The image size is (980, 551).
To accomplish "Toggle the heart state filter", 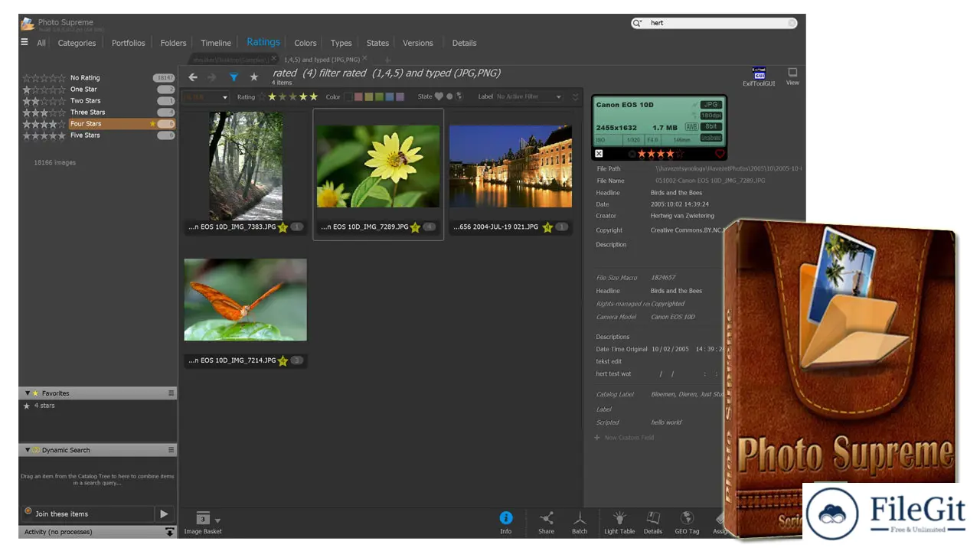I will [x=439, y=96].
